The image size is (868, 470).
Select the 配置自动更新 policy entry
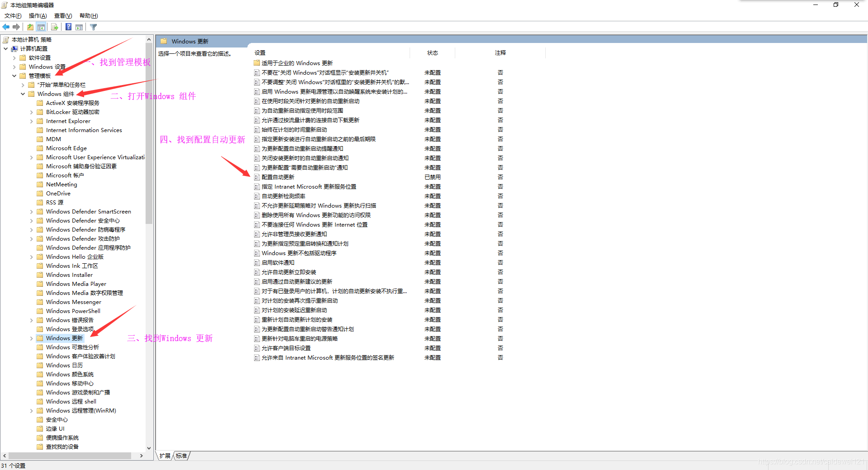click(x=278, y=177)
